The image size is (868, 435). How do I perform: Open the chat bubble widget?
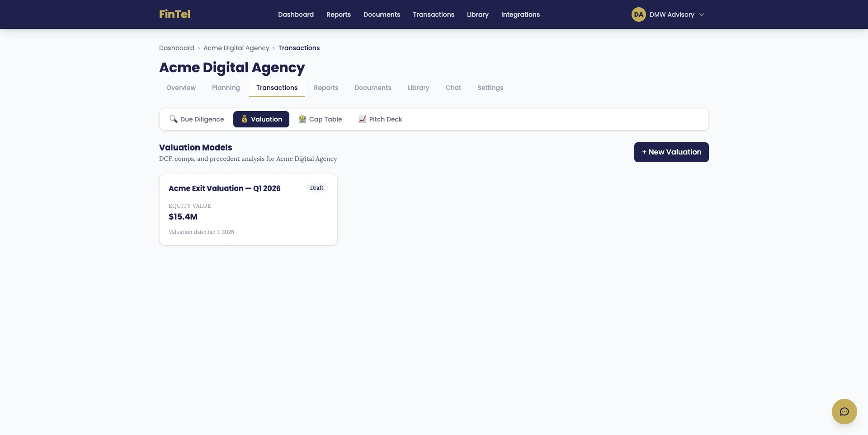pos(844,412)
